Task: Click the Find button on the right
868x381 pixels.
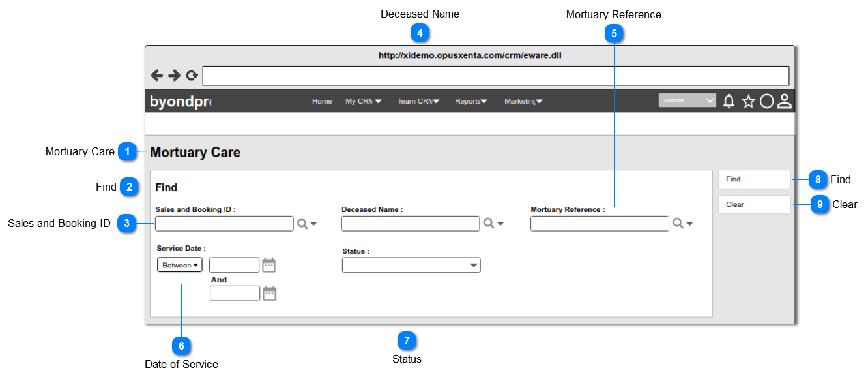Action: [x=755, y=179]
